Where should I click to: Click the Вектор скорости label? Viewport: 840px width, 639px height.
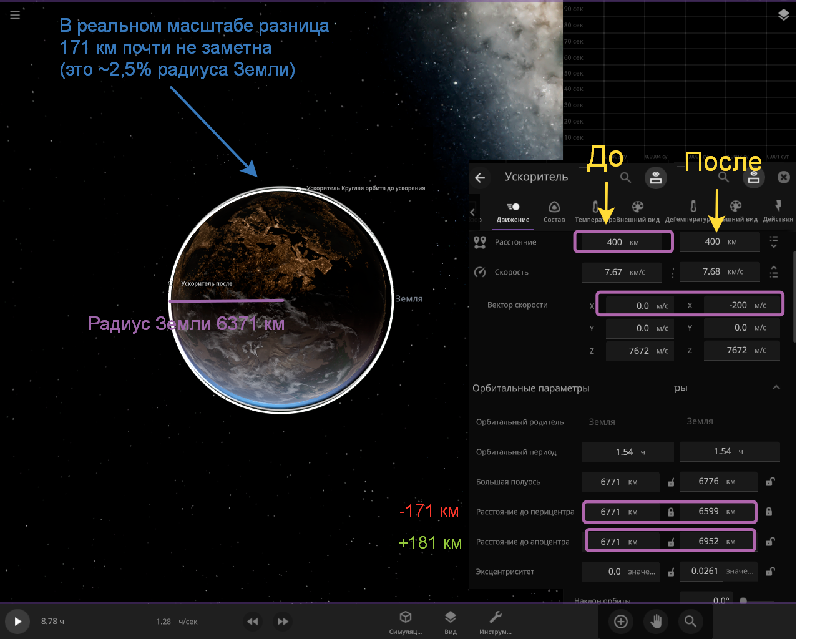pos(517,305)
